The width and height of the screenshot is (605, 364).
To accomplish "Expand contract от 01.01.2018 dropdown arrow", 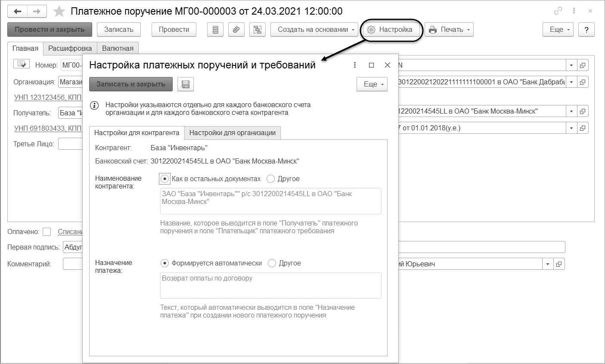I will 571,128.
